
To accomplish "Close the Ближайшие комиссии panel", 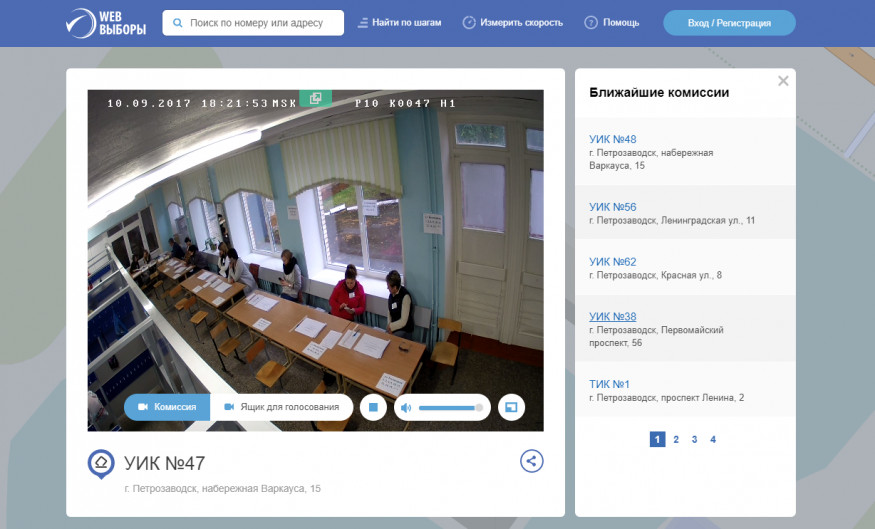I will coord(783,81).
